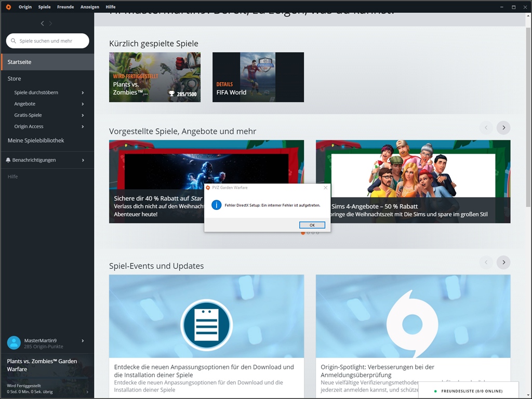Open the Freunde menu
The image size is (532, 399).
tap(65, 7)
